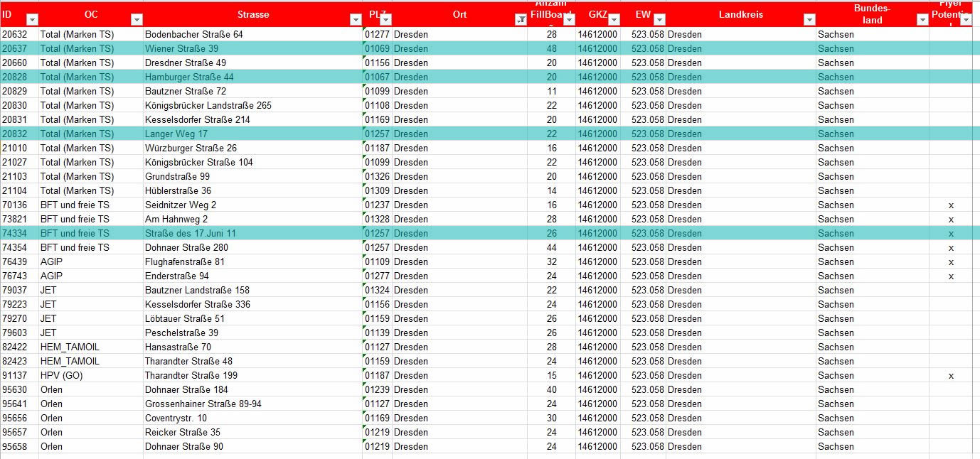Click HEM_TAMOIL cell in row 82422

coord(91,347)
